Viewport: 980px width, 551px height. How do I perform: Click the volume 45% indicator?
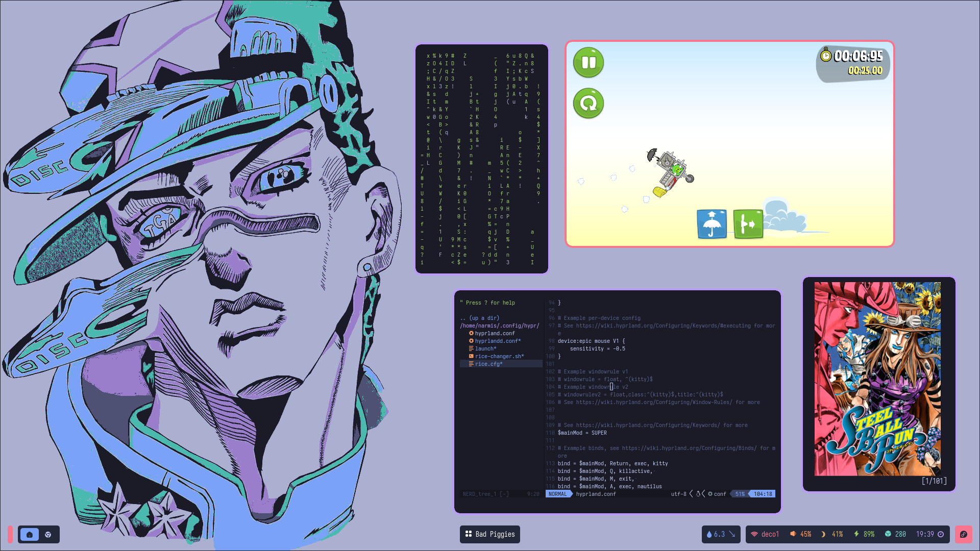coord(800,534)
